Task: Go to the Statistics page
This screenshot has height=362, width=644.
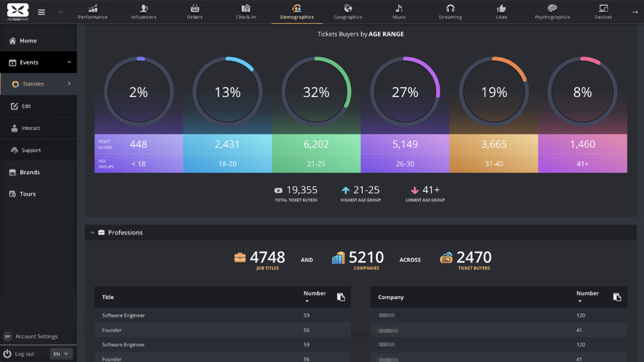Action: click(32, 84)
